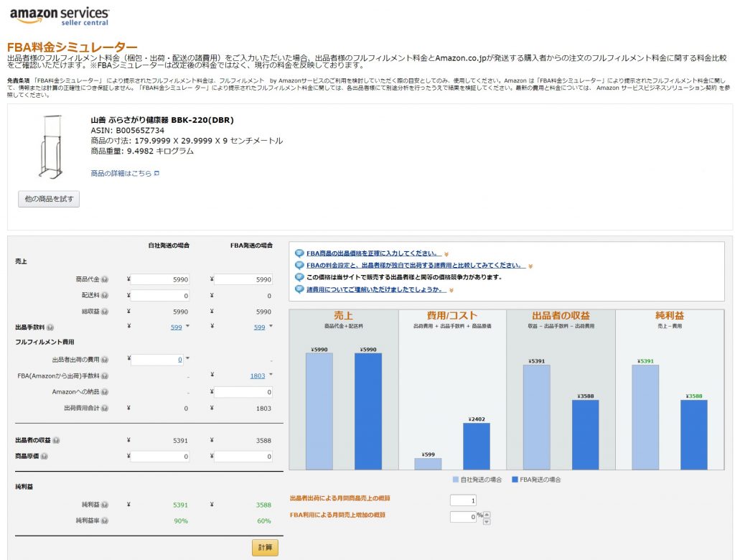The height and width of the screenshot is (560, 735).
Task: Click the light blue 自社発送の場合 legend swatch
Action: (x=456, y=480)
